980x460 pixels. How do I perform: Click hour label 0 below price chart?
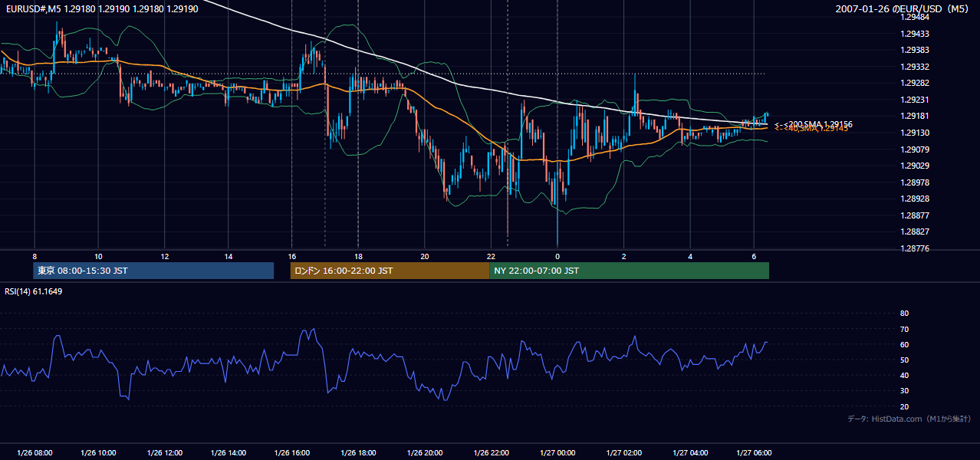[x=557, y=256]
